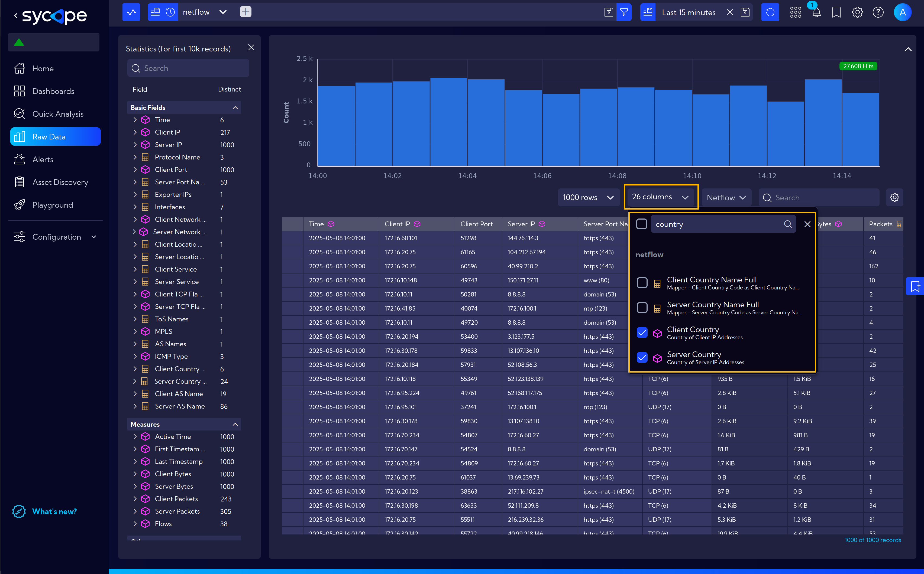Expand the Protocol Name field row
The height and width of the screenshot is (574, 924).
point(135,157)
